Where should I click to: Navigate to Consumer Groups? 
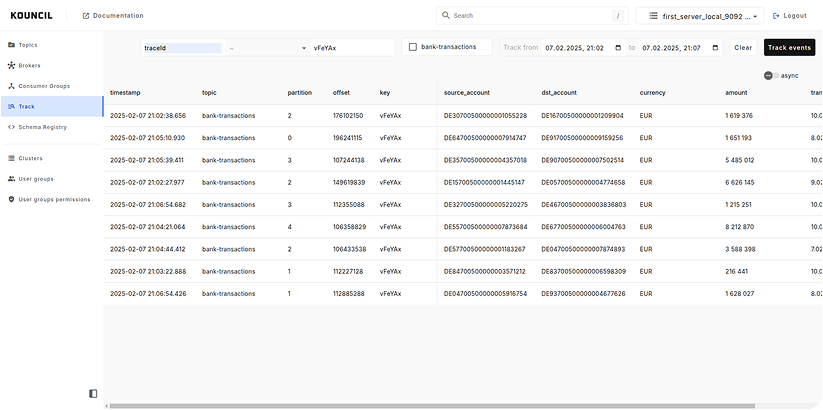click(51, 86)
